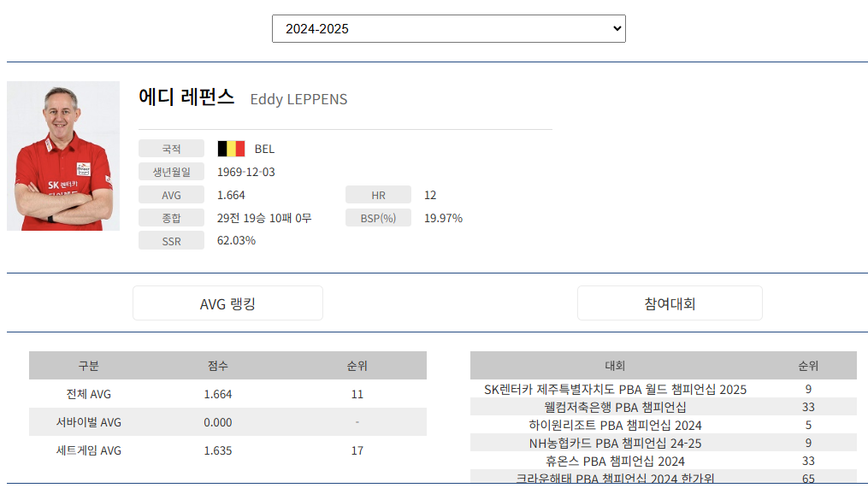Click the SSR value 62.03%

236,241
